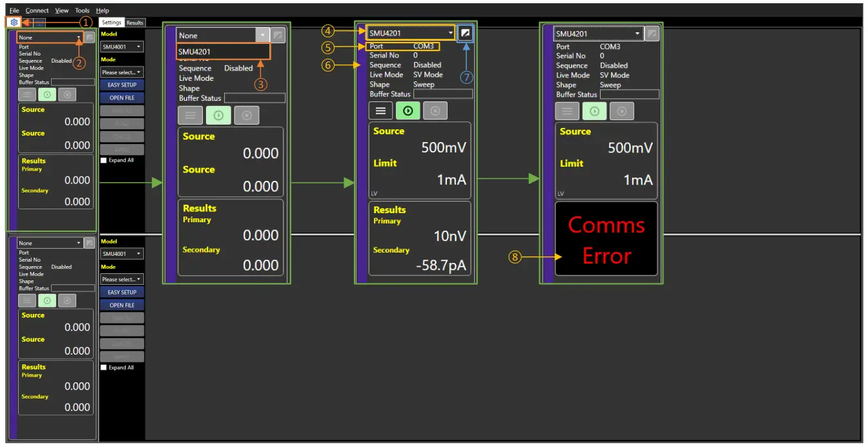Click the highlighted edit icon beside SMU4201 in 10nV panel

point(466,33)
